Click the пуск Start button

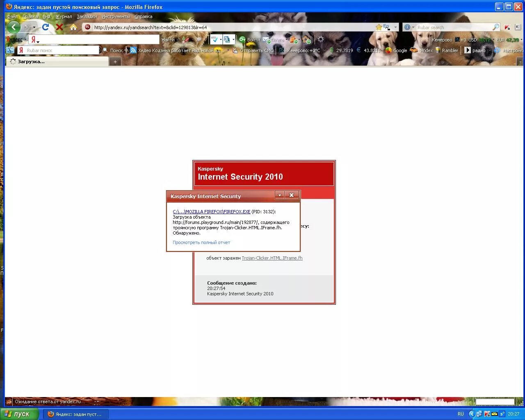click(20, 414)
